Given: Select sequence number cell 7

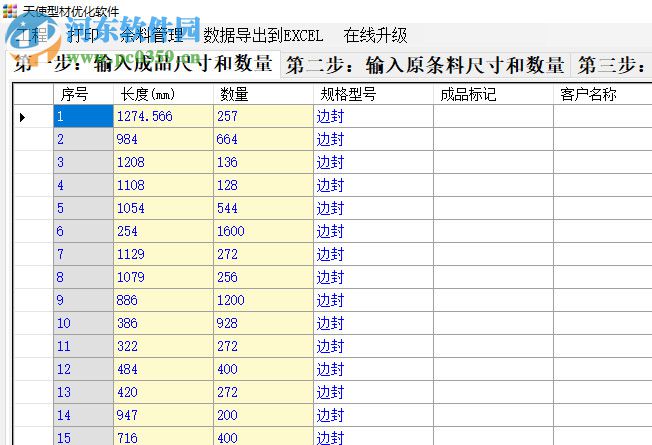Looking at the screenshot, I should tap(84, 255).
